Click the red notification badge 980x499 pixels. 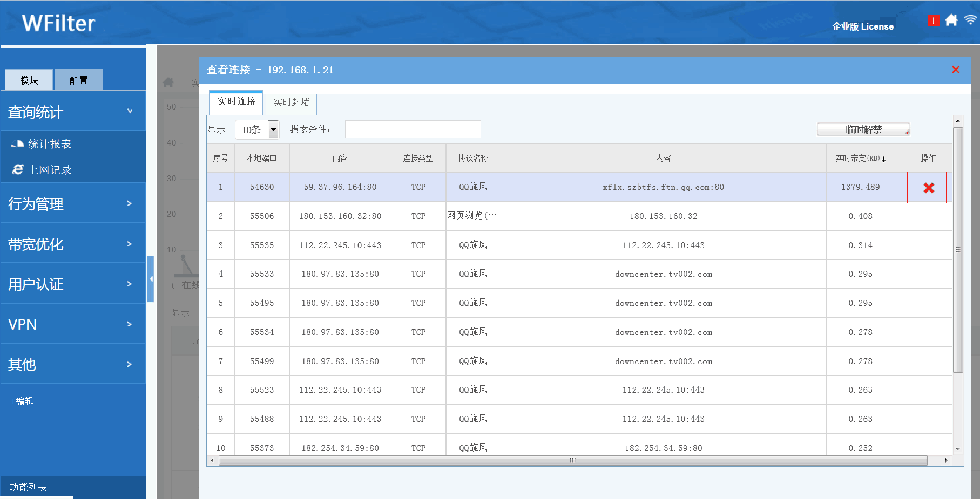[x=932, y=21]
